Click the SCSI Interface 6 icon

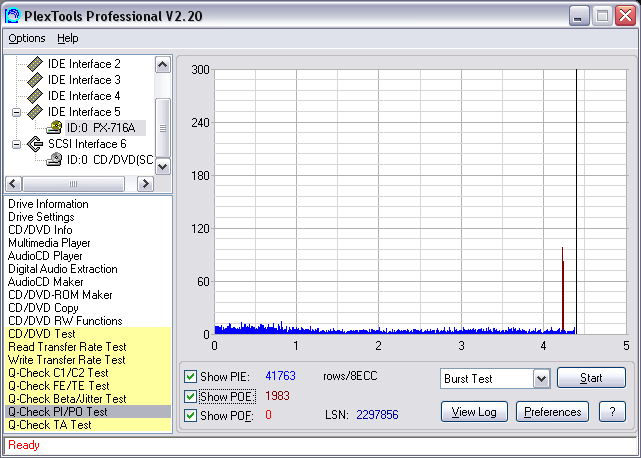[x=35, y=144]
